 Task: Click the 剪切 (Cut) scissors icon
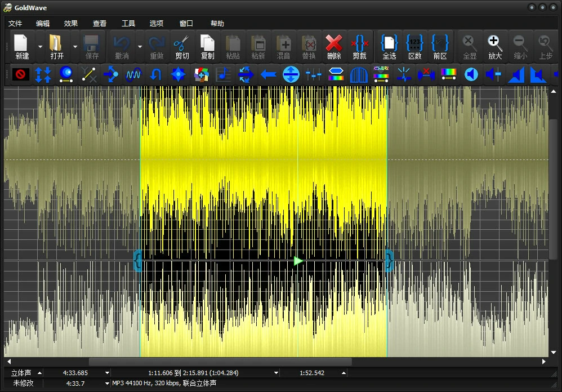[182, 46]
